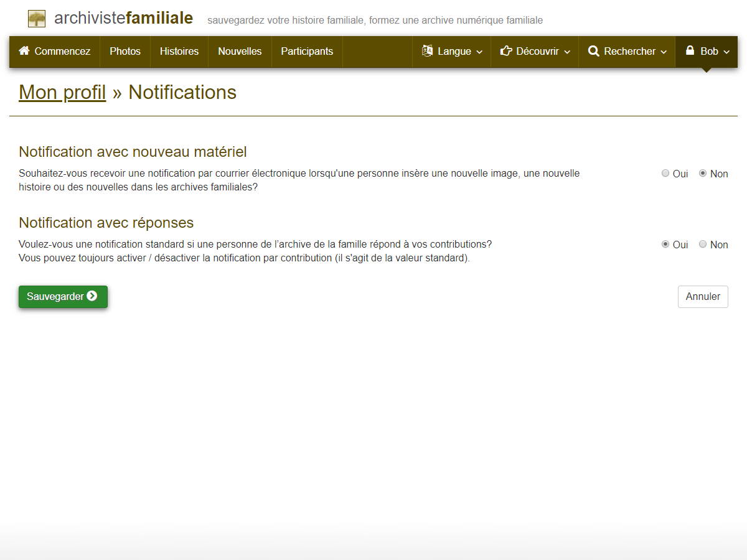The width and height of the screenshot is (747, 560).
Task: Go to Commencez in the navigation bar
Action: click(x=55, y=52)
